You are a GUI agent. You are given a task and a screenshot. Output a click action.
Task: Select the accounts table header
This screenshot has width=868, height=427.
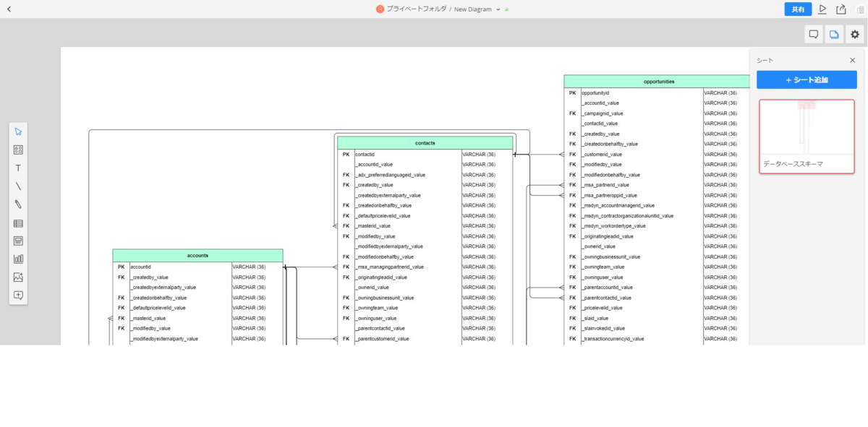point(197,256)
